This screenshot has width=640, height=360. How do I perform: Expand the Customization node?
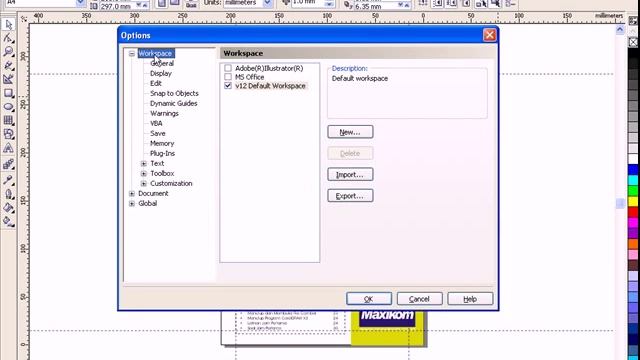(144, 184)
